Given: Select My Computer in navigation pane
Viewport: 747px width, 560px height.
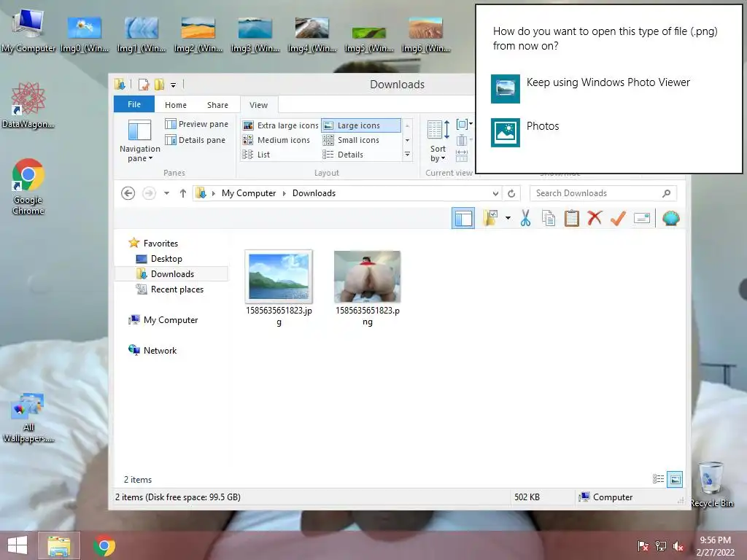Looking at the screenshot, I should coord(163,320).
